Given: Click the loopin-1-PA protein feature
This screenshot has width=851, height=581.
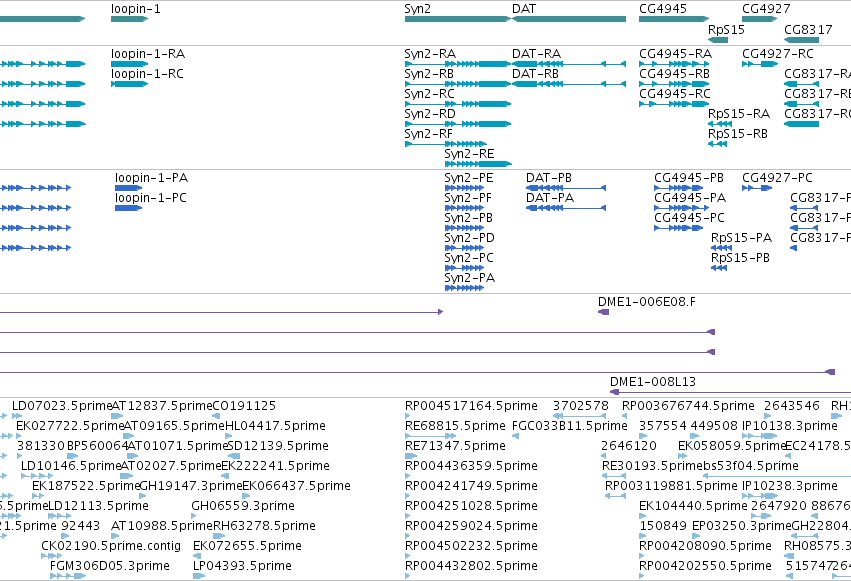Looking at the screenshot, I should point(128,188).
